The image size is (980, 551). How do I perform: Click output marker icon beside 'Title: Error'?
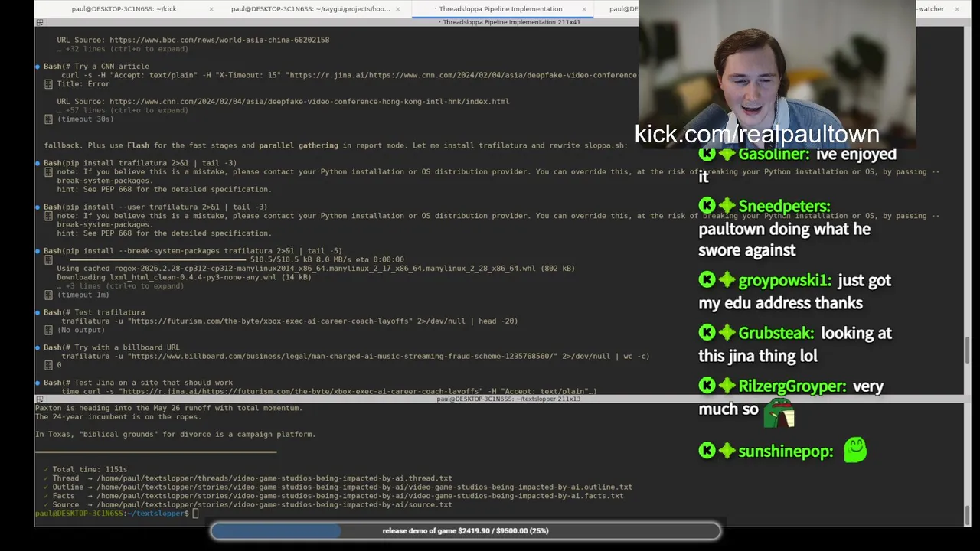pyautogui.click(x=48, y=84)
